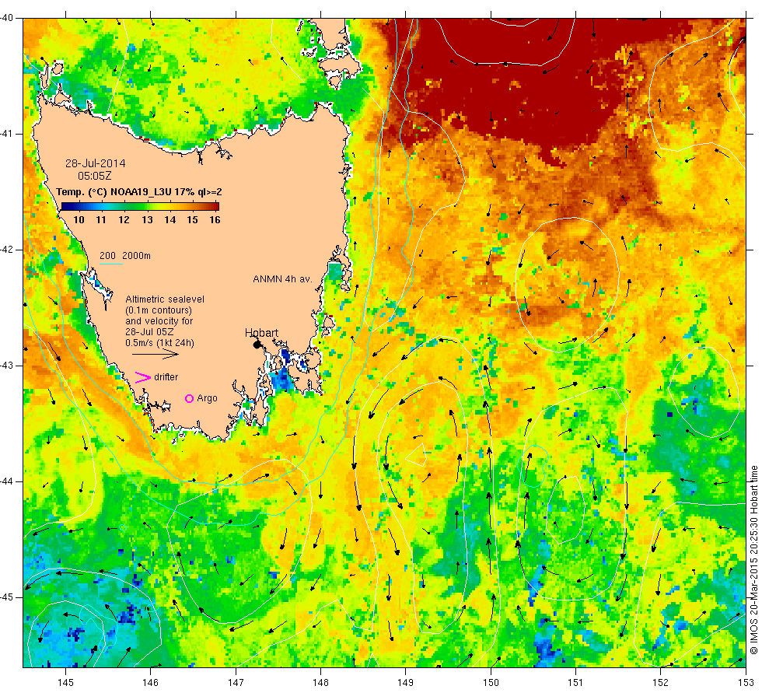Click longitude axis label 147
The width and height of the screenshot is (762, 700).
point(236,683)
